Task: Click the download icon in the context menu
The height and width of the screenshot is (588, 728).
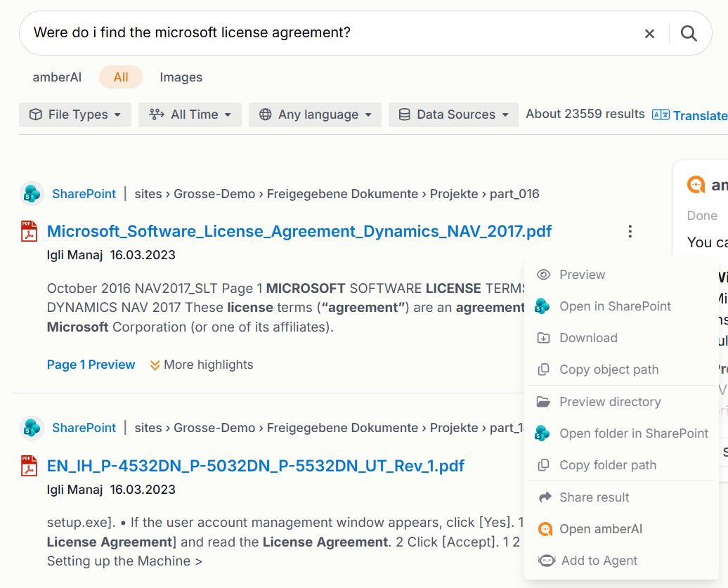Action: click(543, 338)
